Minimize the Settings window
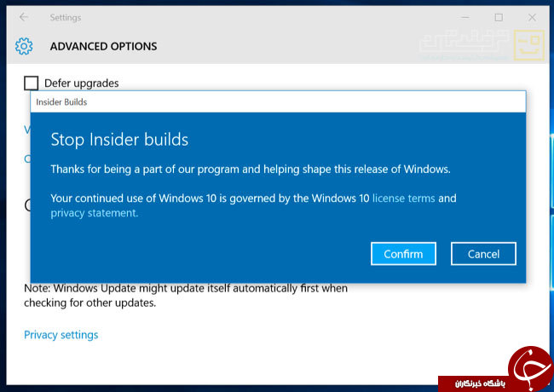The image size is (554, 392). [465, 17]
